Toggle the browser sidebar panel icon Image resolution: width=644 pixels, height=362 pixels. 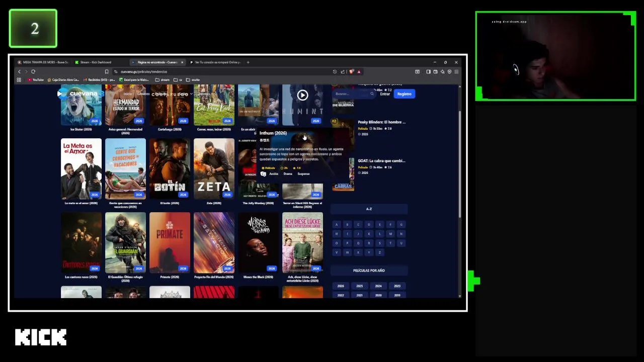tap(428, 72)
